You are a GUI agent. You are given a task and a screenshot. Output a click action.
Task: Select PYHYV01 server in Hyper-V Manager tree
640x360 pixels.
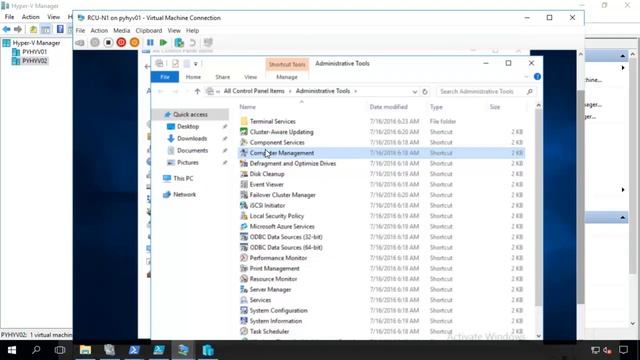[34, 52]
